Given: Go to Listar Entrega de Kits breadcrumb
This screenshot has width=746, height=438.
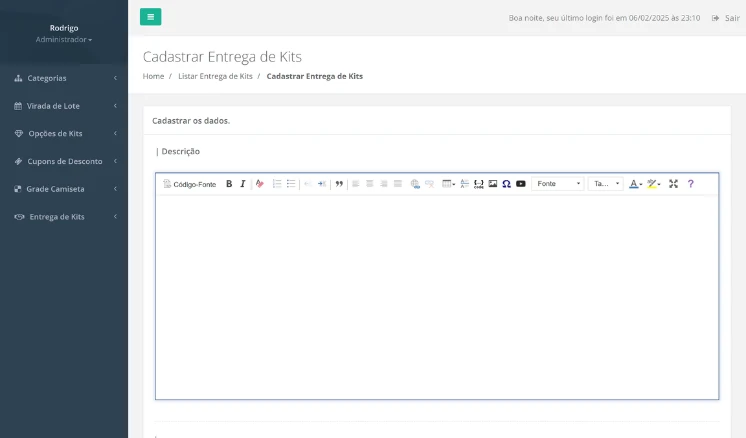Looking at the screenshot, I should pyautogui.click(x=215, y=76).
